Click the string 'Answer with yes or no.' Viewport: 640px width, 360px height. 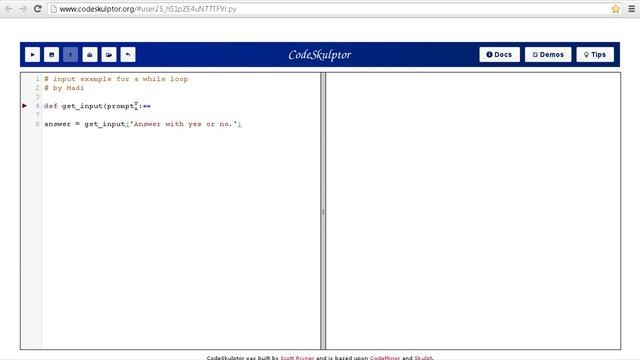[x=183, y=124]
